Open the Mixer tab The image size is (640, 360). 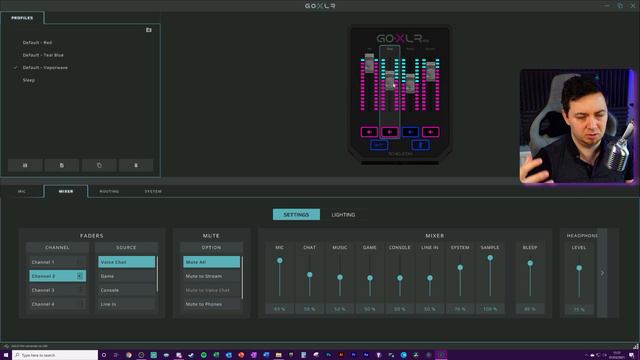66,191
